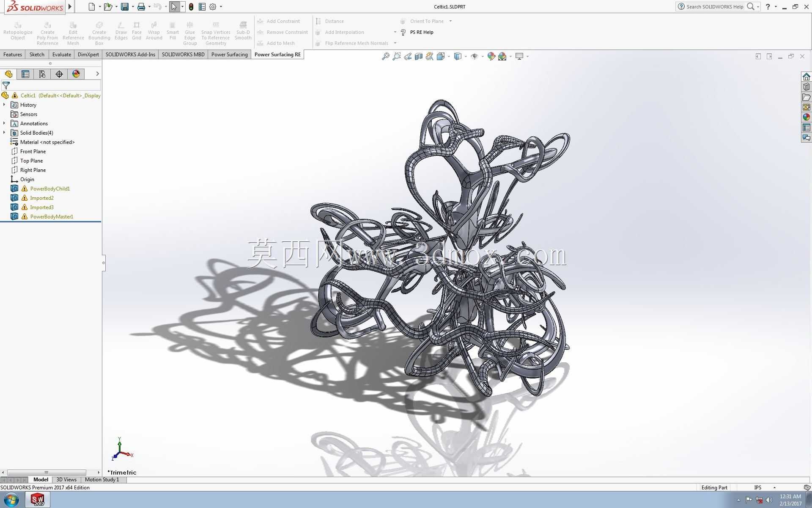The image size is (812, 508).
Task: Open File Explorer folder icon in task pane
Action: [807, 97]
